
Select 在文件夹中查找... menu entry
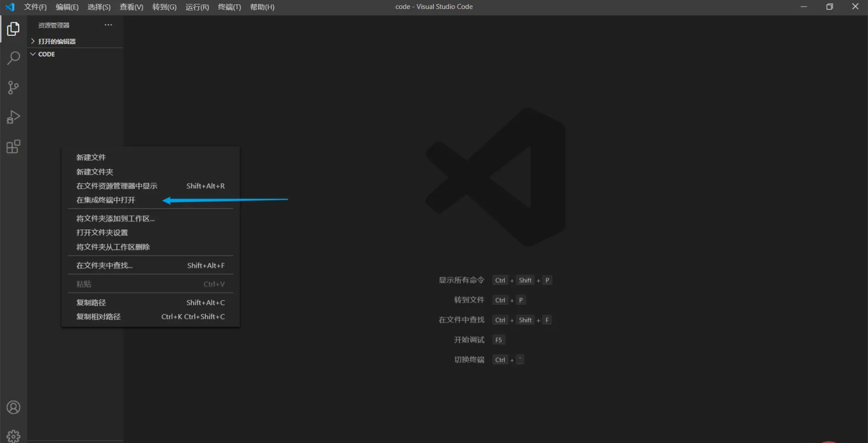click(x=150, y=266)
